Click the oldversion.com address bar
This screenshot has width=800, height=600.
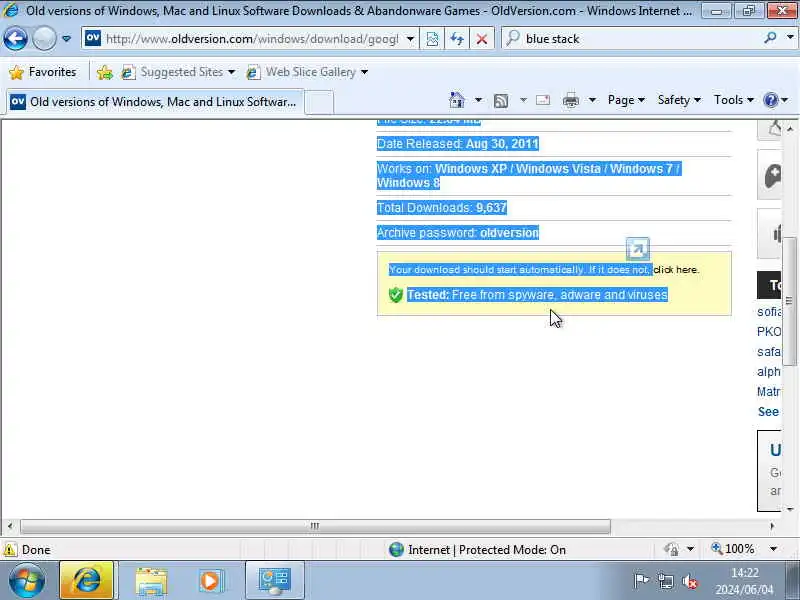[250, 39]
